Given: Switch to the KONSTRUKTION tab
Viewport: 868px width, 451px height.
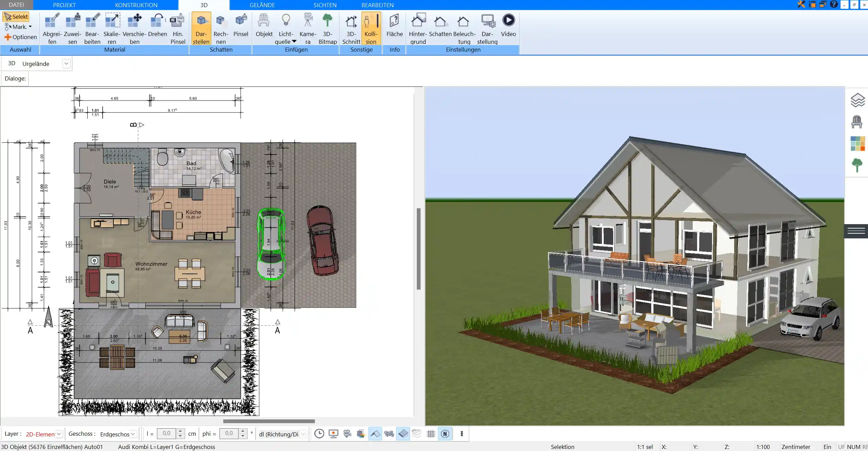Looking at the screenshot, I should [x=136, y=5].
